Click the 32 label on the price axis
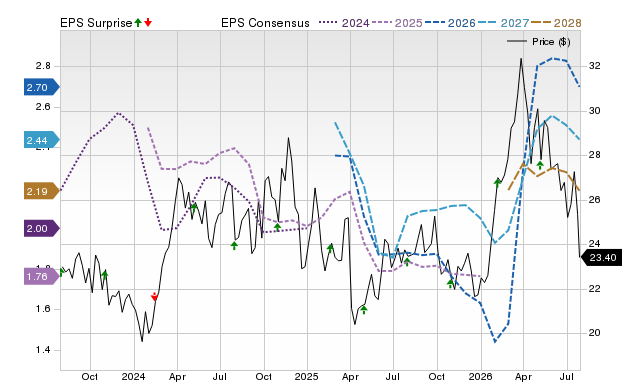The image size is (640, 382). click(594, 66)
